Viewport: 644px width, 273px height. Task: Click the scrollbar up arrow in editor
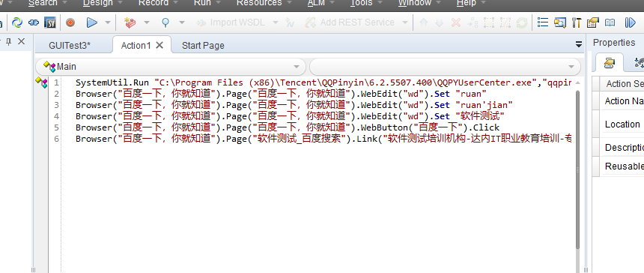point(577,82)
